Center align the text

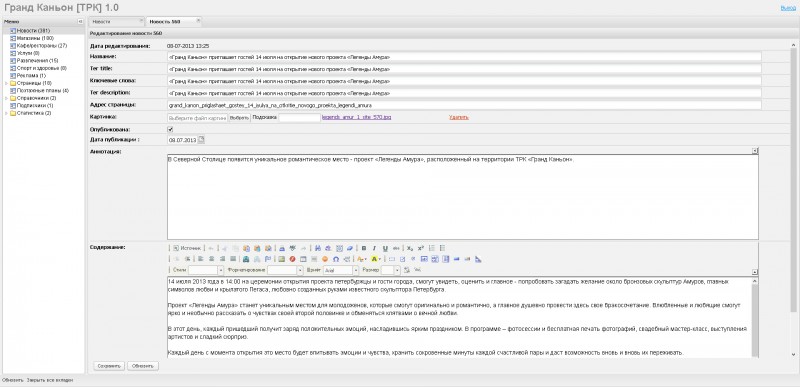(211, 259)
